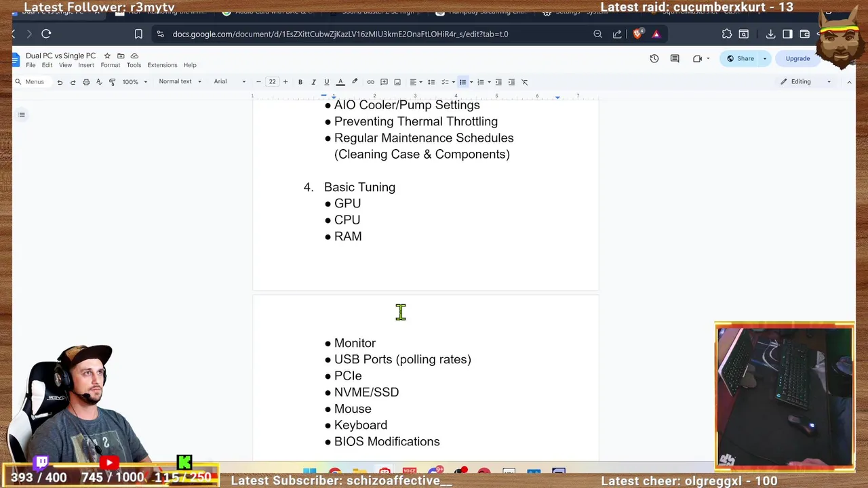The width and height of the screenshot is (868, 488).
Task: Insert an image from the toolbar
Action: 397,82
